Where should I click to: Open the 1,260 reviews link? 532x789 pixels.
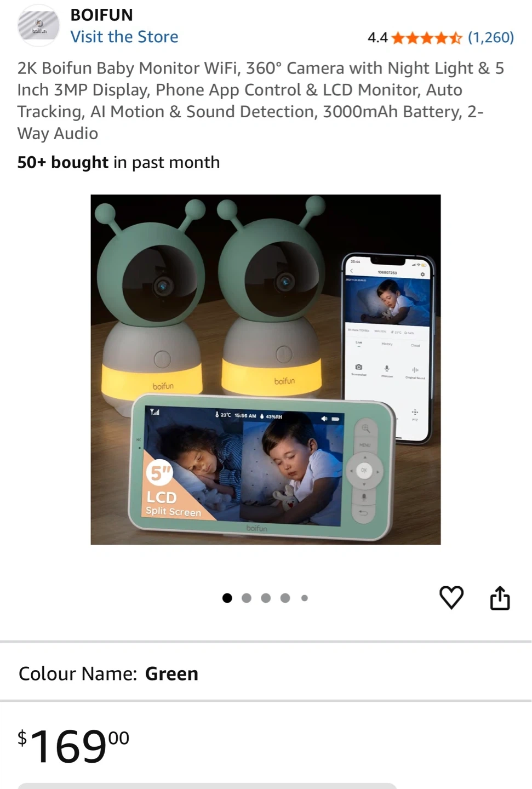coord(491,37)
